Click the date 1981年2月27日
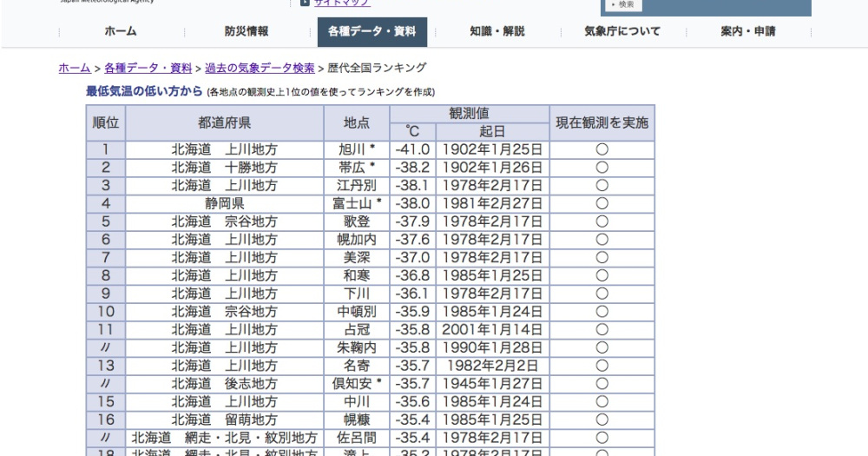This screenshot has width=868, height=456. coord(493,204)
